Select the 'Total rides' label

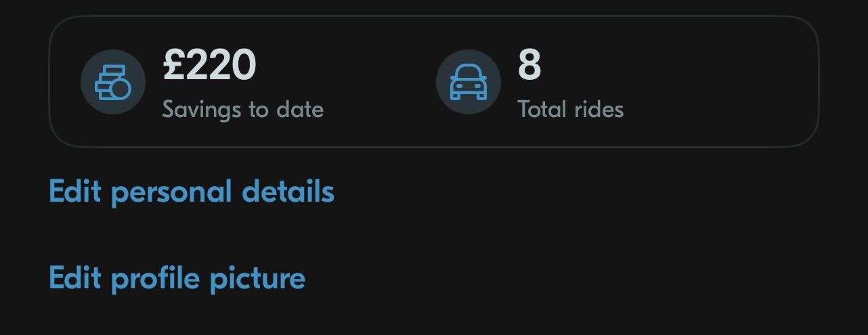point(570,110)
